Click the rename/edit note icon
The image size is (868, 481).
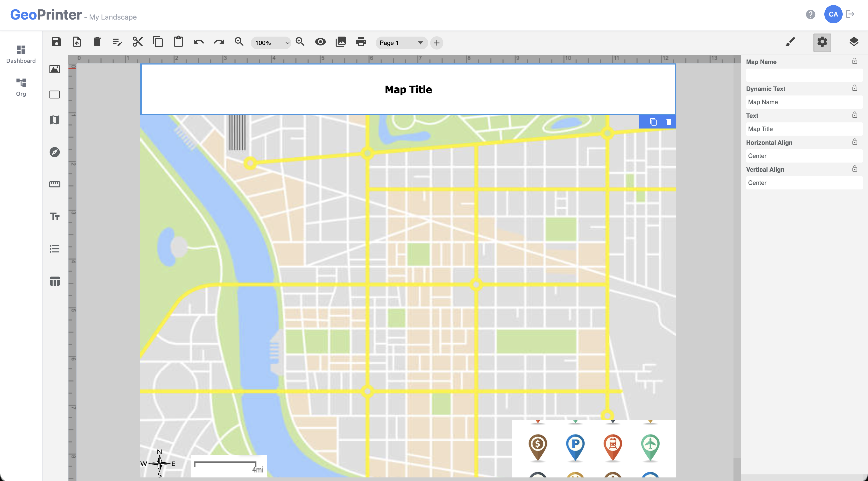117,42
